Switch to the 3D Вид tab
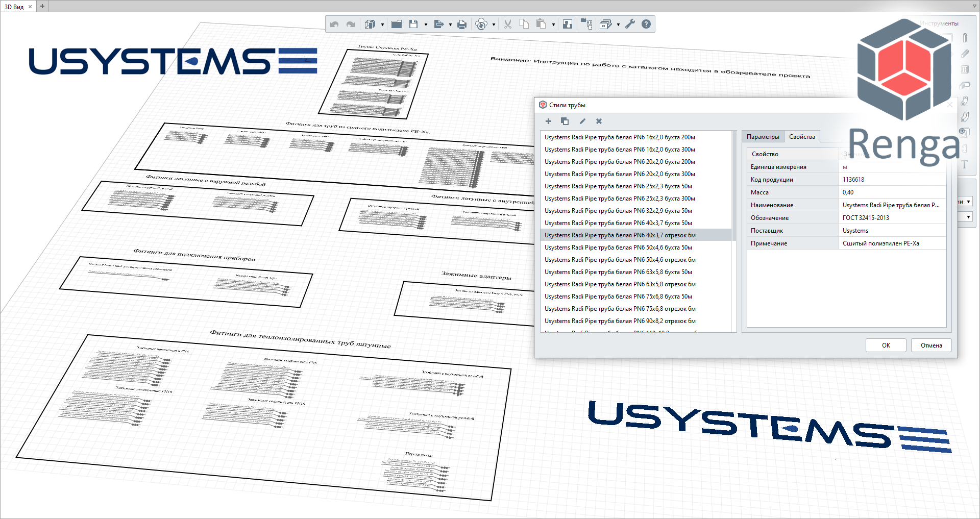980x519 pixels. coord(14,7)
